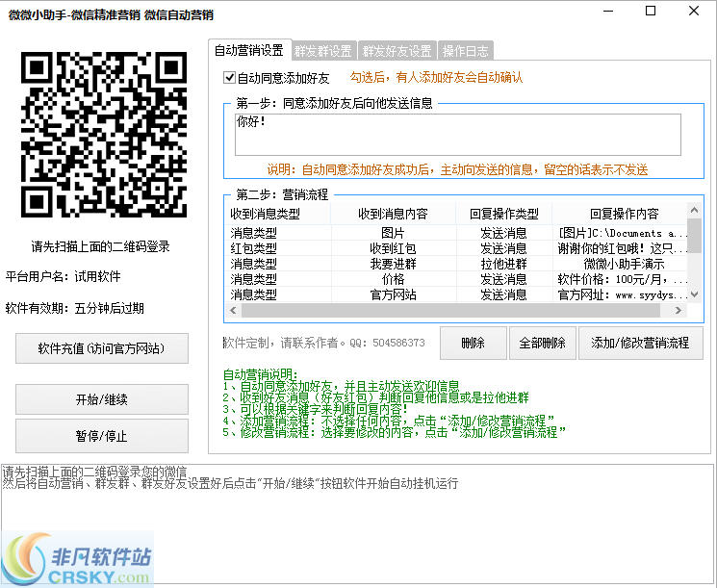Click 平台用户名: 试用软件 label
Viewport: 717px width, 588px height.
pyautogui.click(x=64, y=276)
